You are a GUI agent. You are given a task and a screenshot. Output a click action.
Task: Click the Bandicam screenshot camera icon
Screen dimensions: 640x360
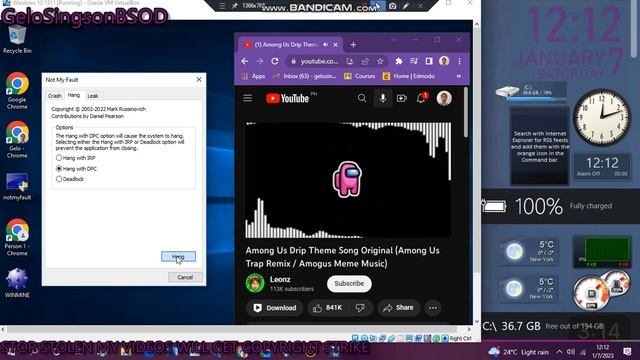click(x=392, y=6)
